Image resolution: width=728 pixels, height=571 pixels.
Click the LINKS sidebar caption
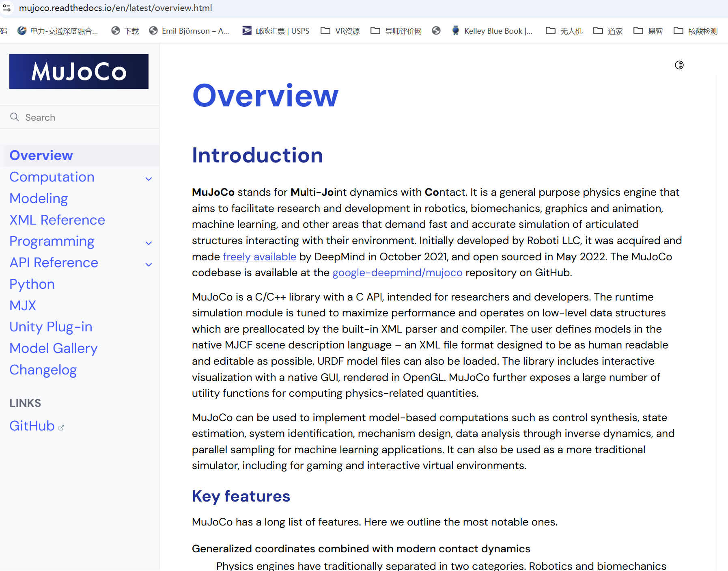coord(25,403)
